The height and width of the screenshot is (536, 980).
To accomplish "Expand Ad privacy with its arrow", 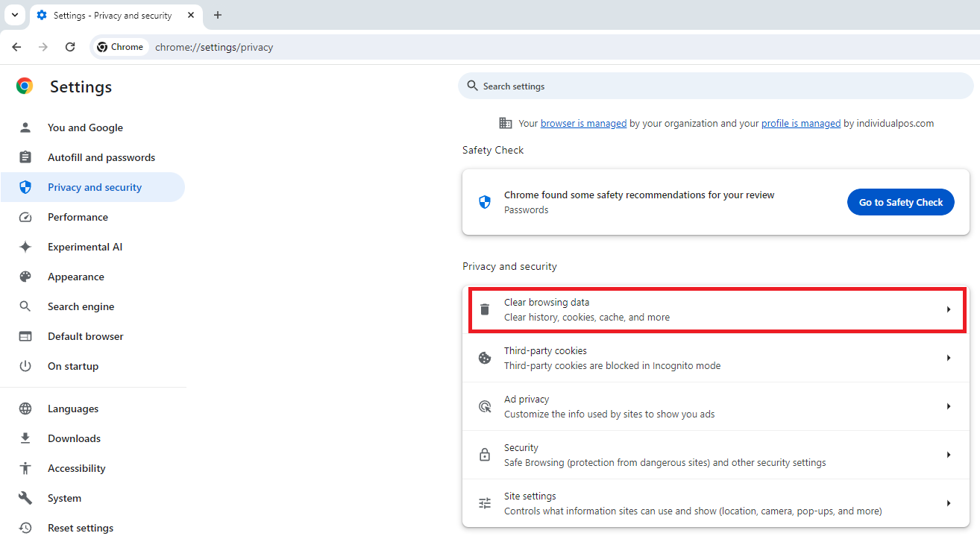I will pos(949,406).
